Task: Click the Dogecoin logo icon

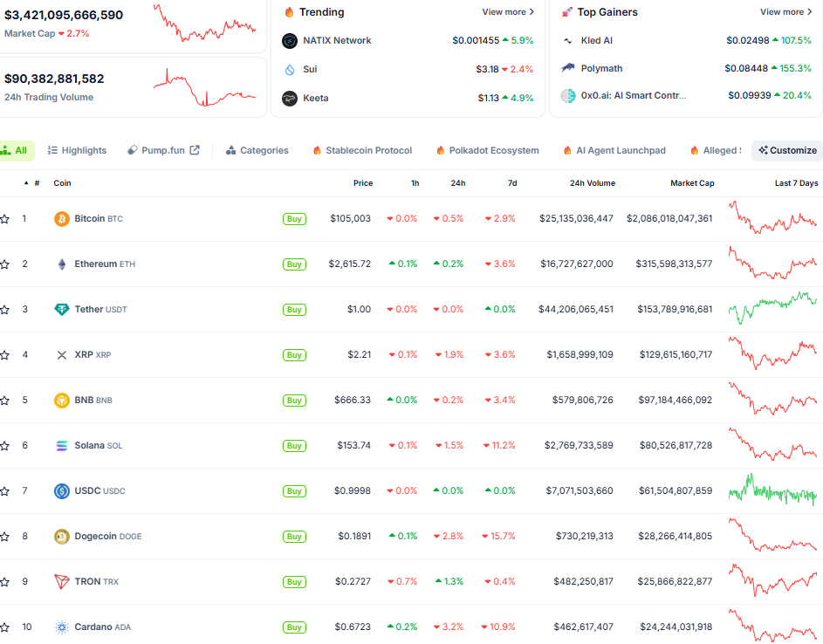Action: pyautogui.click(x=61, y=537)
